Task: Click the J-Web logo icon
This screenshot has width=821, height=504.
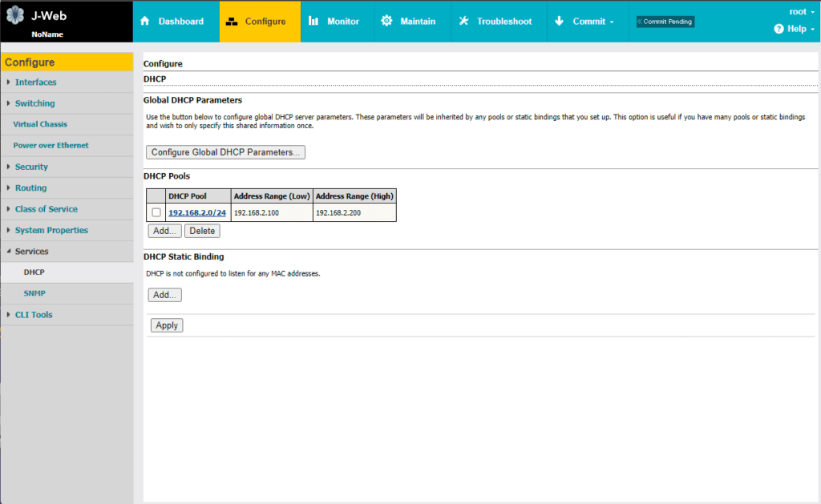Action: tap(15, 14)
